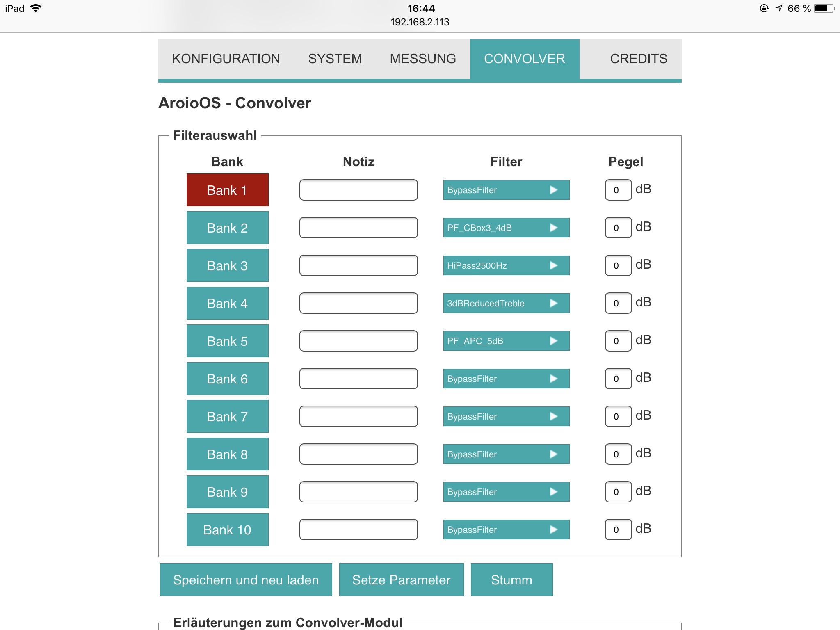Image resolution: width=840 pixels, height=630 pixels.
Task: Focus the Notiz field for Bank 6
Action: click(358, 379)
